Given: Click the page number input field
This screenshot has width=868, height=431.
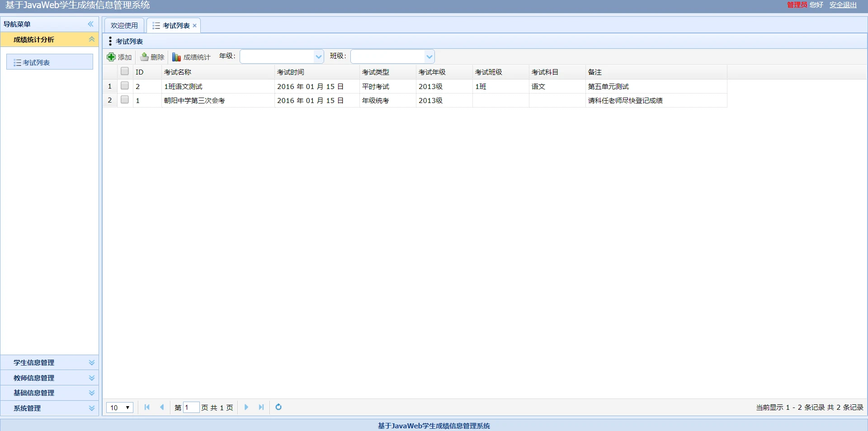Looking at the screenshot, I should (x=191, y=408).
